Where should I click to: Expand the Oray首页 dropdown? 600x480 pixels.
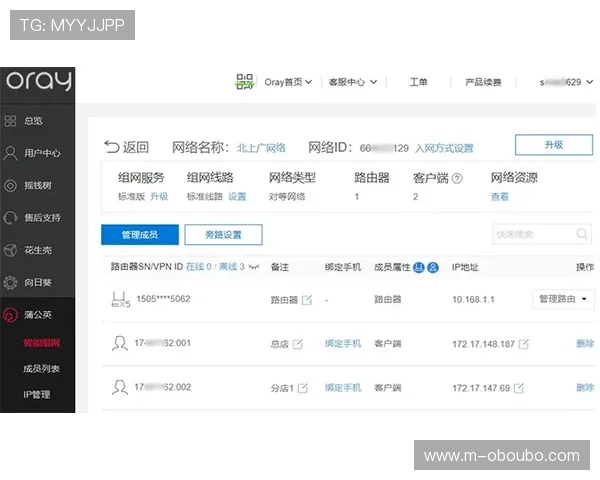point(288,82)
